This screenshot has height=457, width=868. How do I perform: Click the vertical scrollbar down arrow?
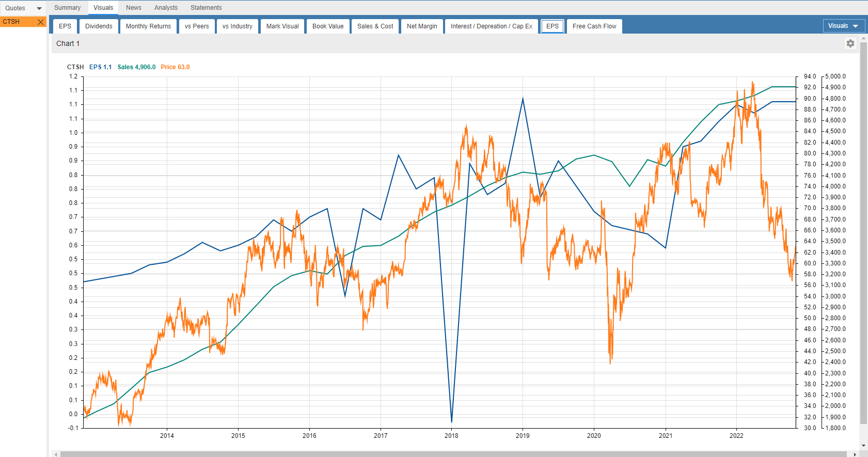[x=864, y=446]
